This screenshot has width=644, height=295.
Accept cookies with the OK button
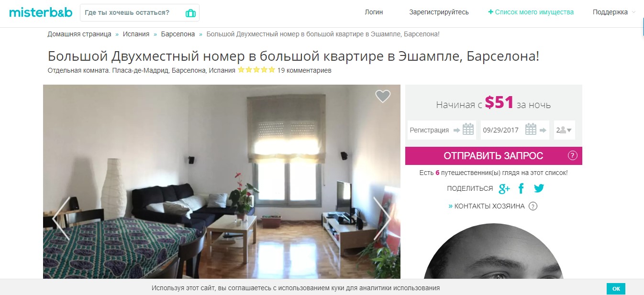616,288
